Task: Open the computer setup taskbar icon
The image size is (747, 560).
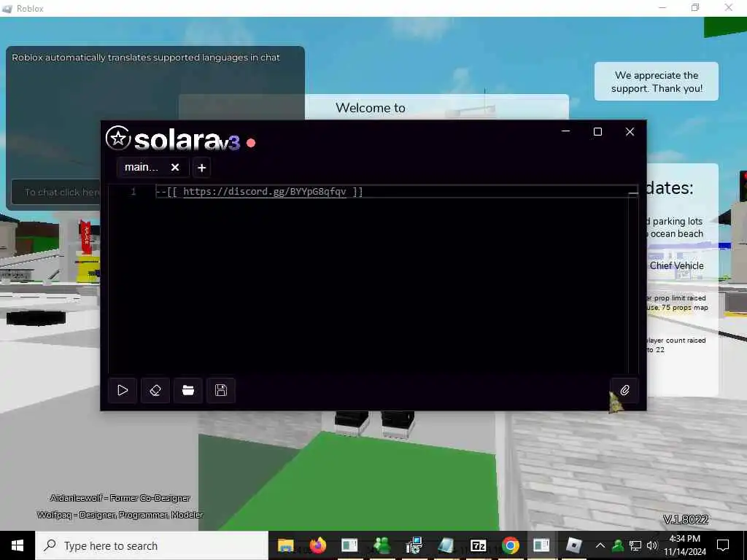Action: pos(414,545)
